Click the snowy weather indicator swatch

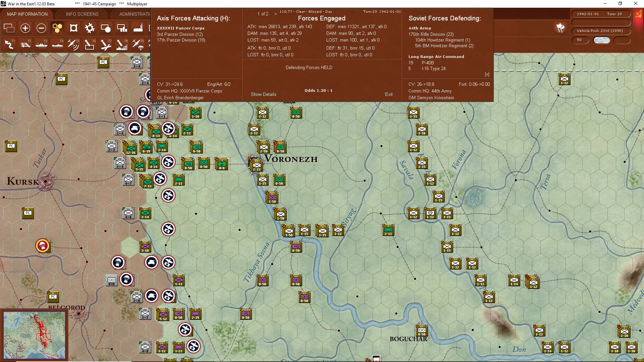click(x=601, y=40)
